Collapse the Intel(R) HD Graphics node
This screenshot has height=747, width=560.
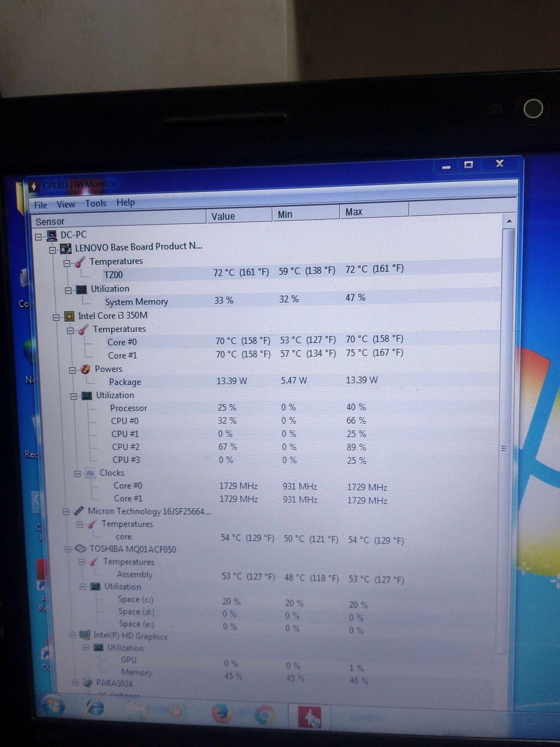pyautogui.click(x=72, y=635)
